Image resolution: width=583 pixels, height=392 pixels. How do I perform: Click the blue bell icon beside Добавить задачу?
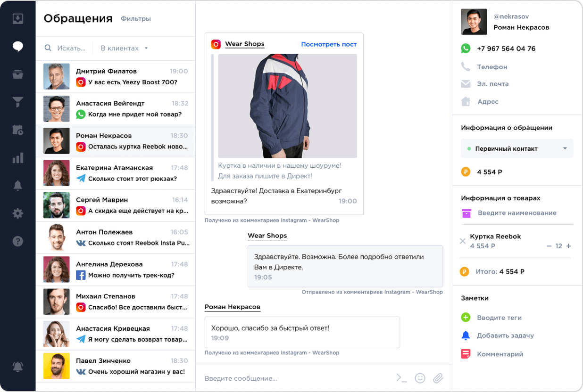pos(466,335)
